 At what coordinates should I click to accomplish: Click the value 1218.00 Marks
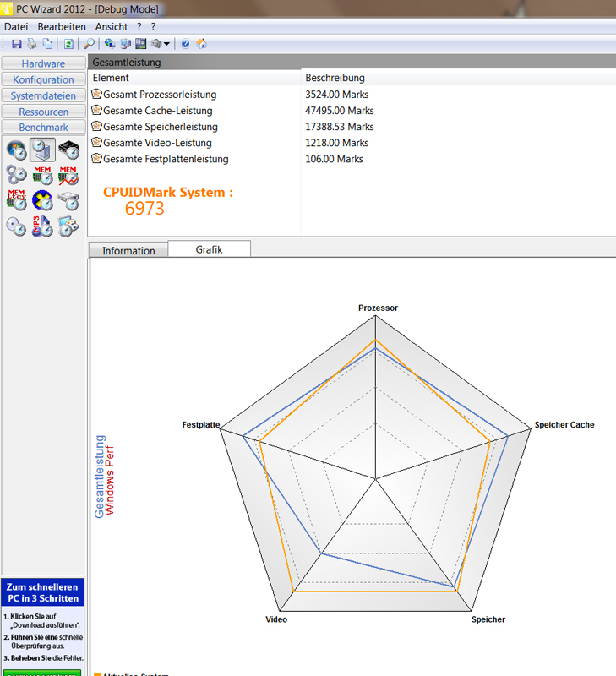(x=336, y=143)
